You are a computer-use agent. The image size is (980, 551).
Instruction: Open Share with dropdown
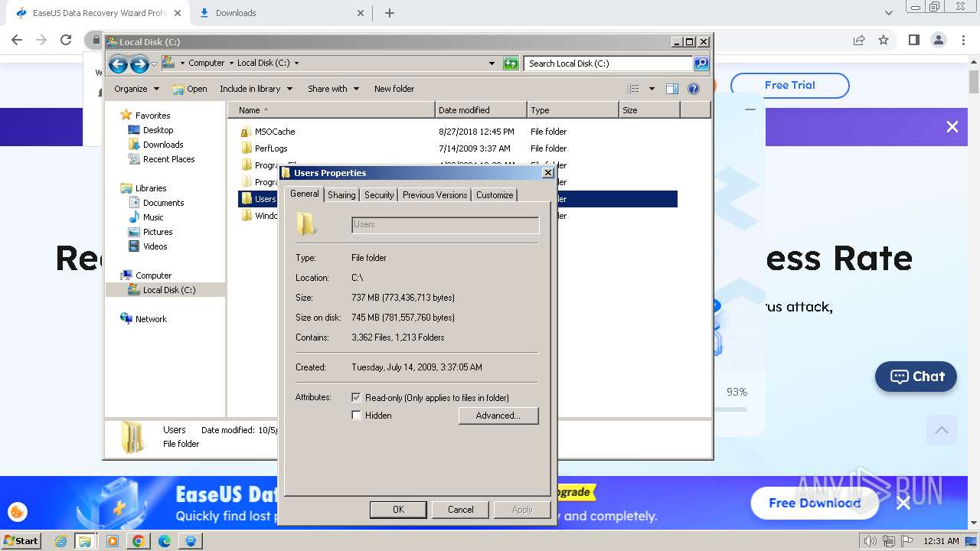click(333, 89)
